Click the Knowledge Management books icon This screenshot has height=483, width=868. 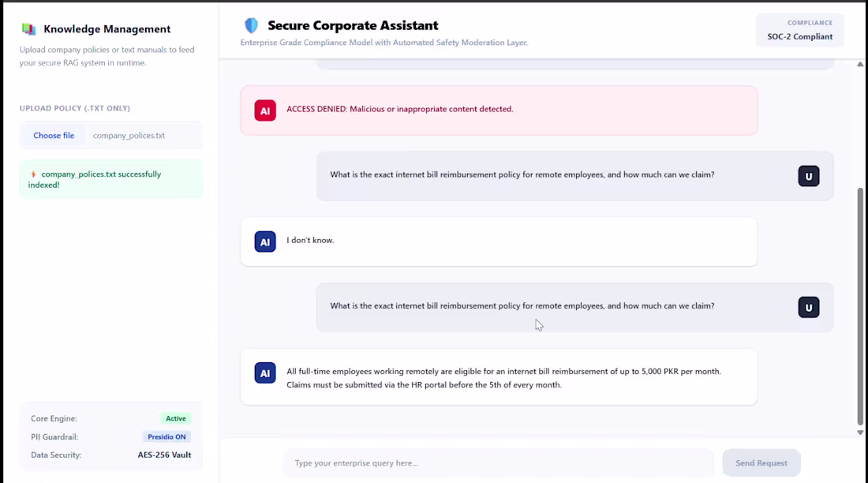click(28, 28)
